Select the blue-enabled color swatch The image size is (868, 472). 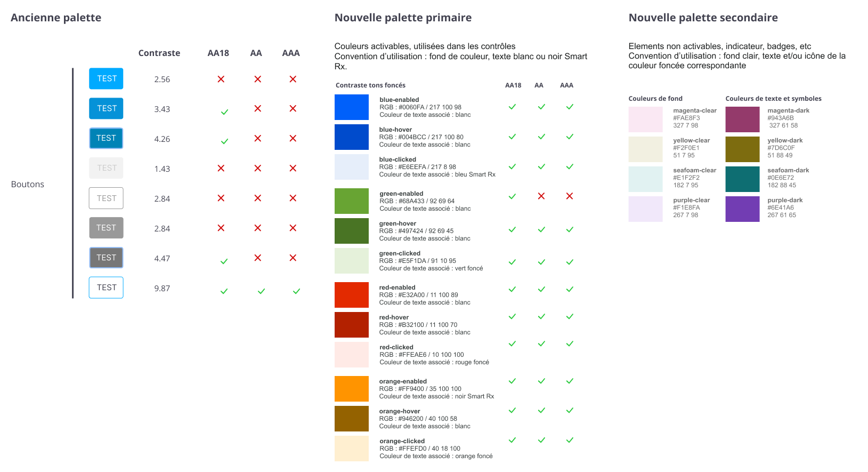(351, 107)
